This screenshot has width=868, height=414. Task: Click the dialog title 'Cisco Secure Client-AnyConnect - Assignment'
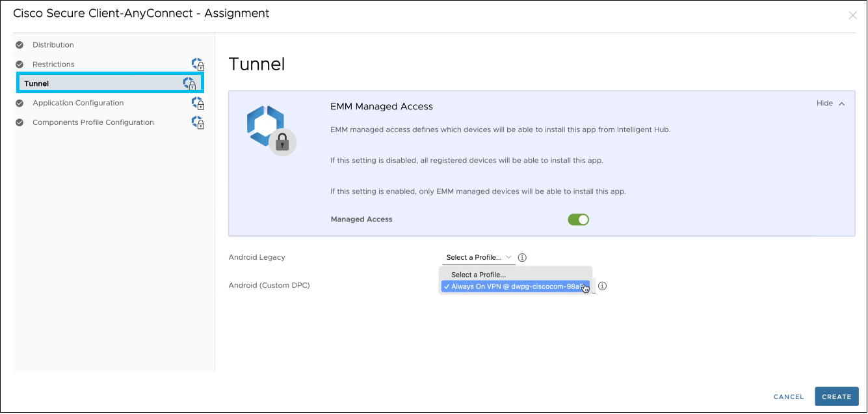(x=141, y=13)
